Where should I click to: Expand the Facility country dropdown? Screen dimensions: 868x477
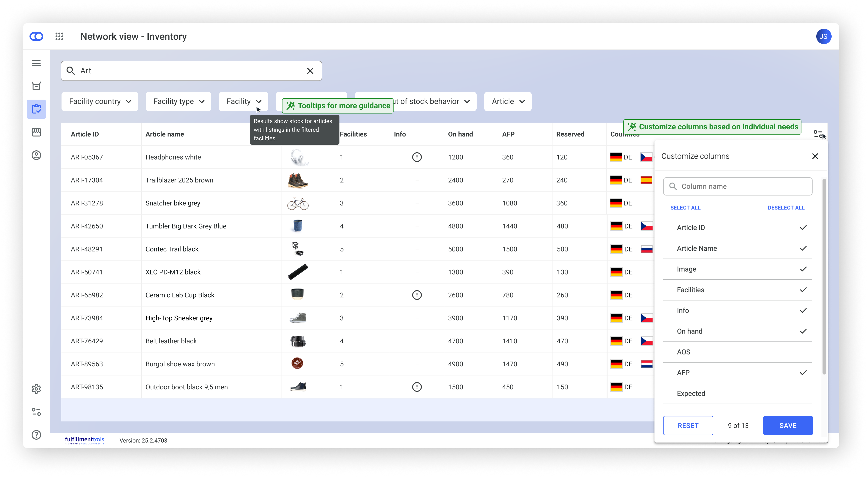[100, 102]
